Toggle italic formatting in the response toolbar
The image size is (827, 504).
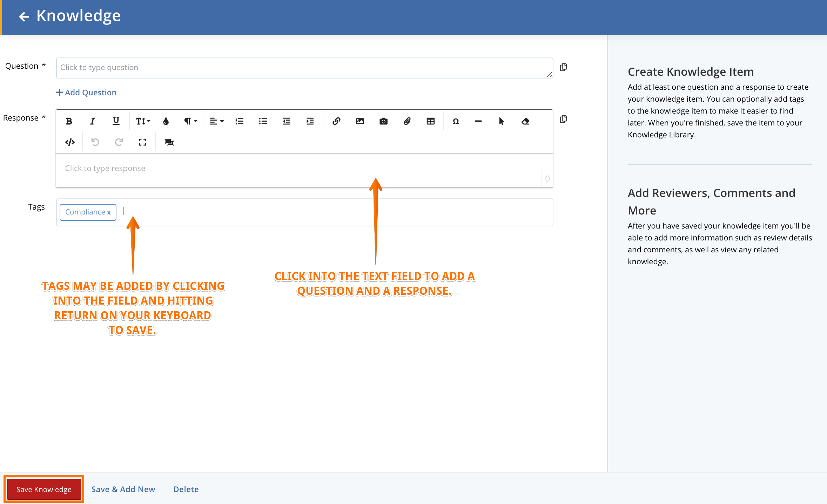click(92, 121)
